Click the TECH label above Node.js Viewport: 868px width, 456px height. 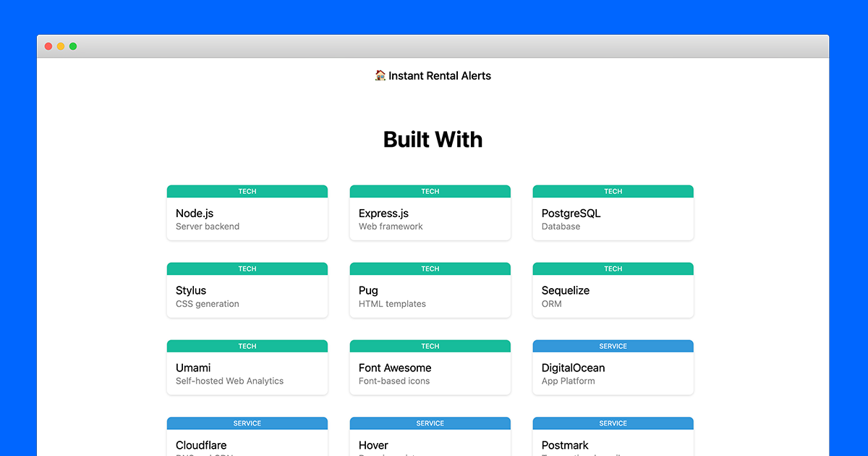(x=247, y=192)
